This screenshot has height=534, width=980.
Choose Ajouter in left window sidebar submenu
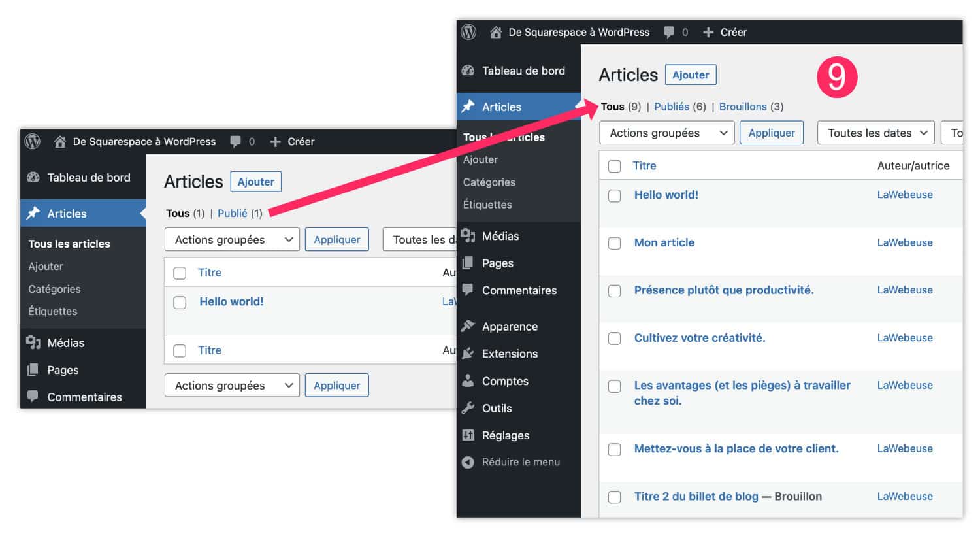[46, 266]
